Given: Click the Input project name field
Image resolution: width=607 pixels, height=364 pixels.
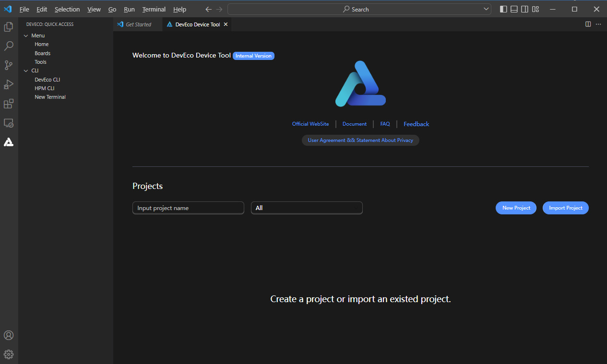Looking at the screenshot, I should (188, 208).
